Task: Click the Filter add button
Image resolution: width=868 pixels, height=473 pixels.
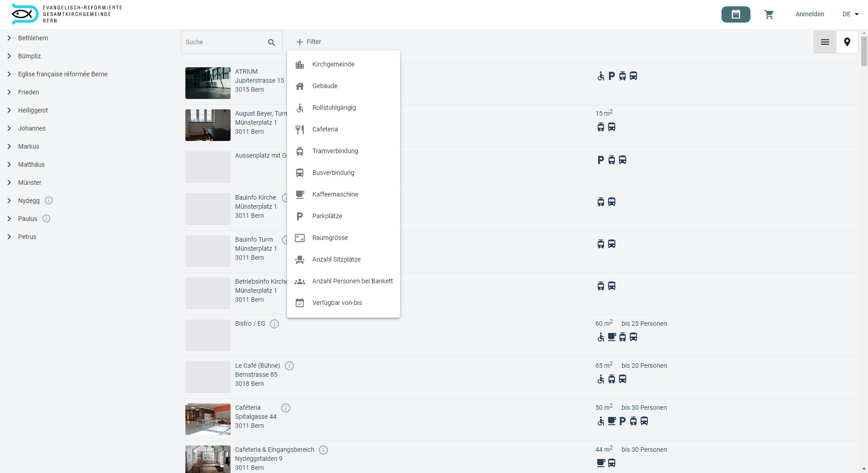Action: (x=309, y=42)
